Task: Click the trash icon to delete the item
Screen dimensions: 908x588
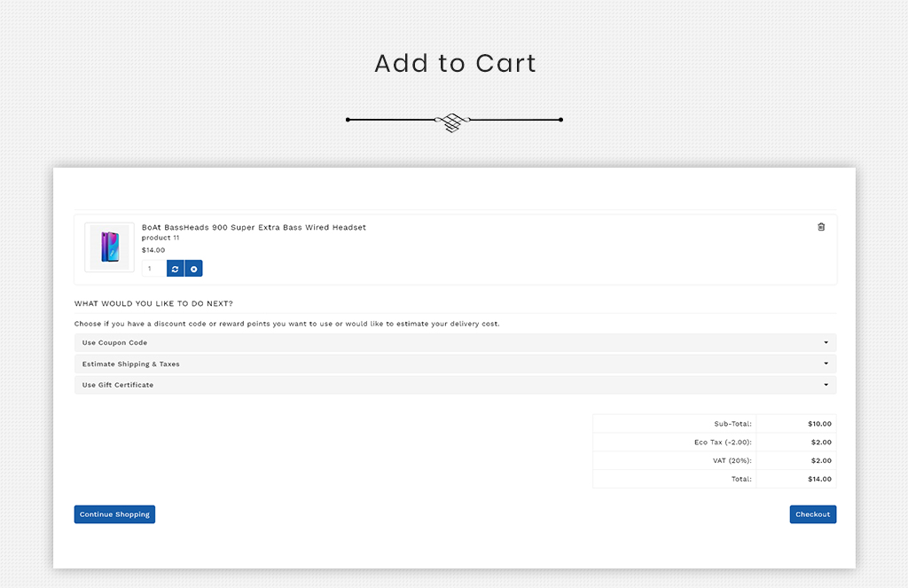Action: click(x=821, y=227)
